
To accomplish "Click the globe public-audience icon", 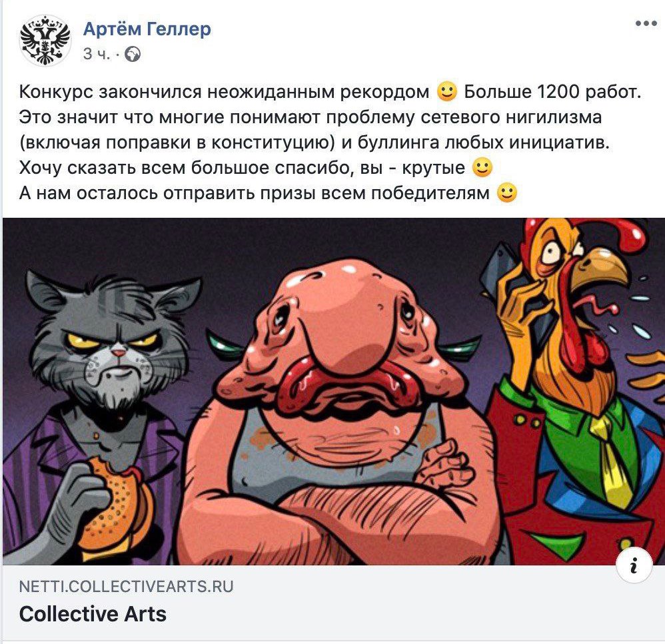I will tap(133, 54).
